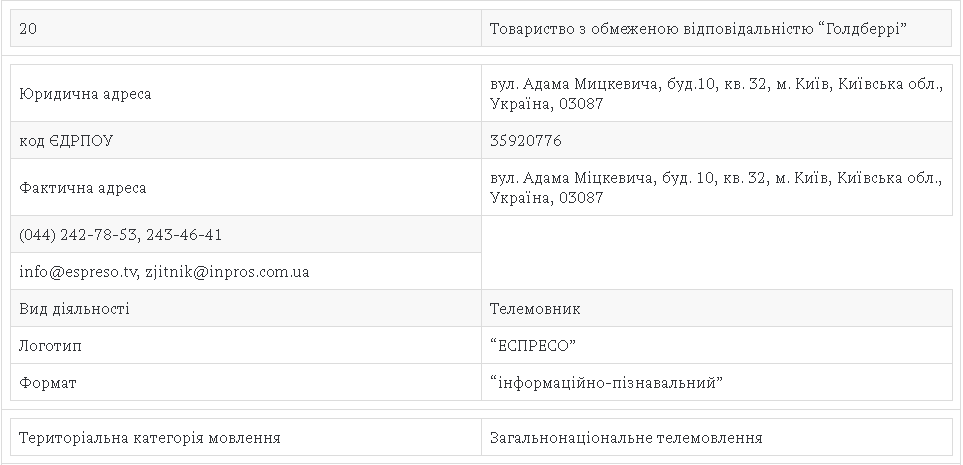
Task: Click the “Вид діяльності” label
Action: 74,309
